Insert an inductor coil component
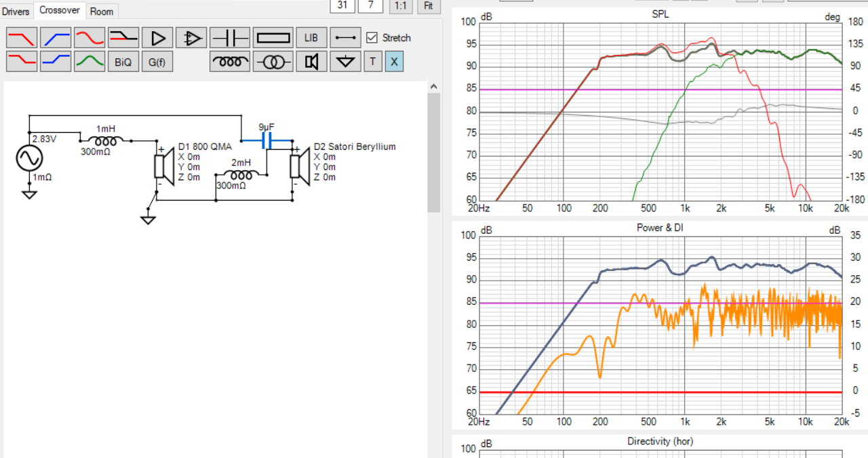Image resolution: width=868 pixels, height=458 pixels. click(230, 62)
